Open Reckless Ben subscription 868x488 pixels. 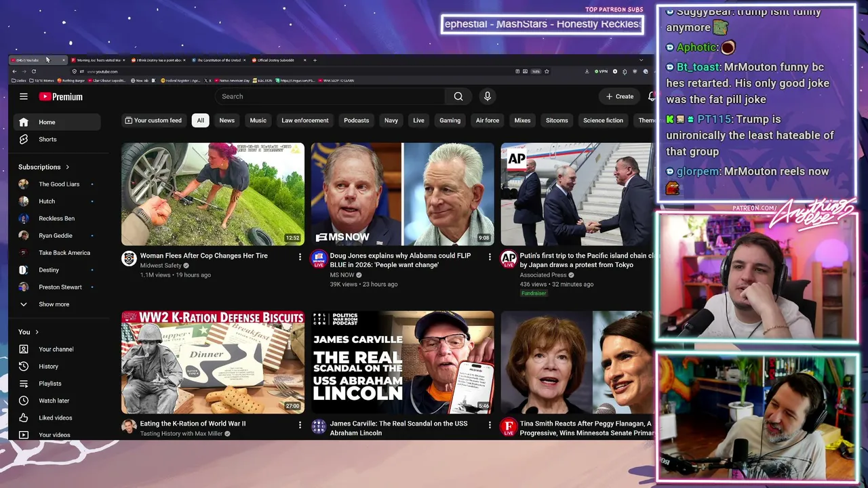point(57,218)
